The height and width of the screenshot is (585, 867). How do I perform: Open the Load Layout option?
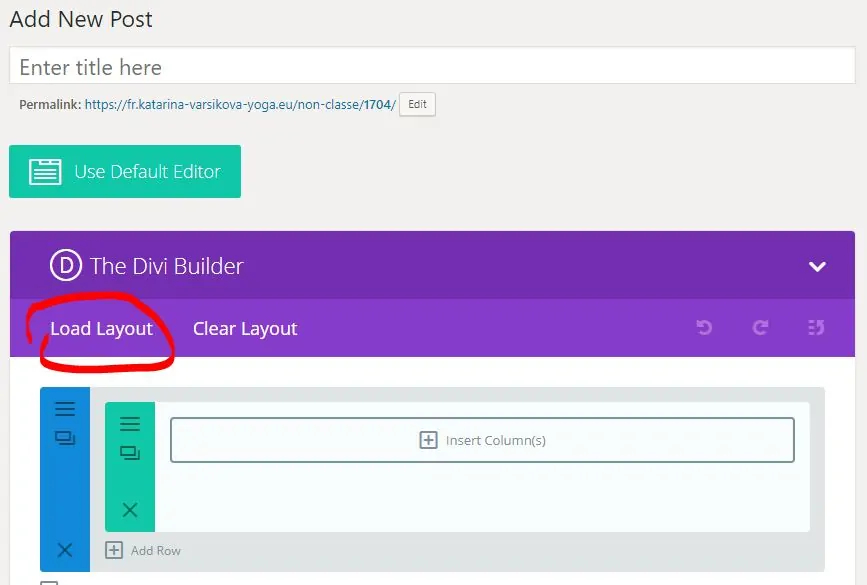click(x=101, y=328)
